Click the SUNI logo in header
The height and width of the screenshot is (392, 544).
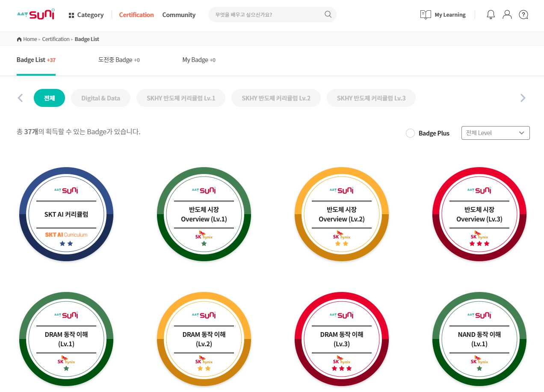tap(36, 14)
